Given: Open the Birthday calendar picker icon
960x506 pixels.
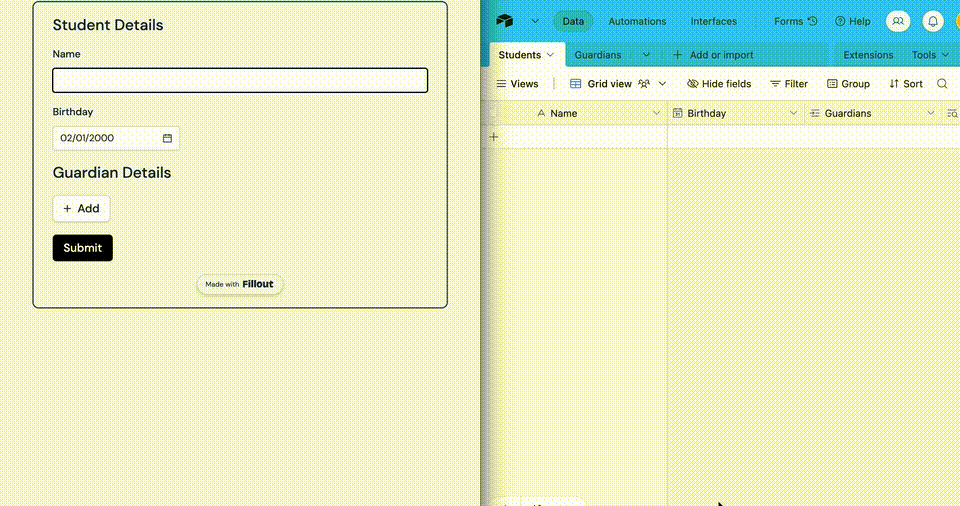Looking at the screenshot, I should [x=167, y=138].
